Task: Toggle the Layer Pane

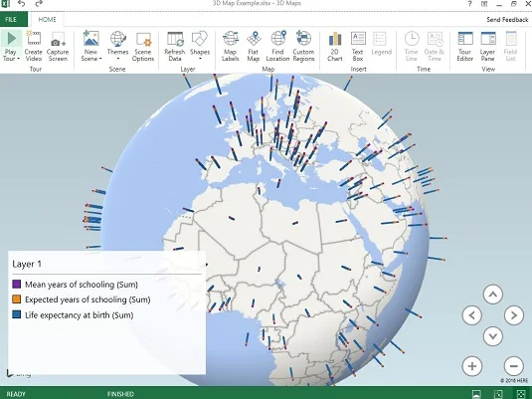Action: [487, 47]
